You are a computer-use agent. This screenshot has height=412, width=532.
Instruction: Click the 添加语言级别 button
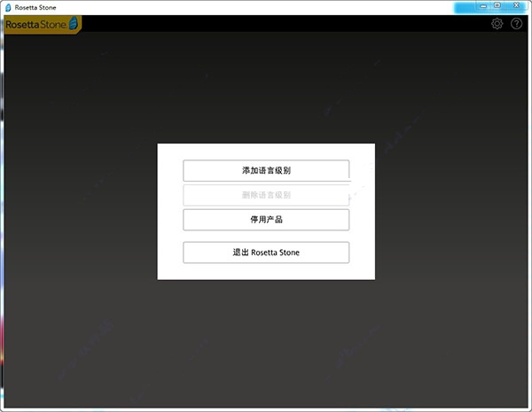pos(266,171)
